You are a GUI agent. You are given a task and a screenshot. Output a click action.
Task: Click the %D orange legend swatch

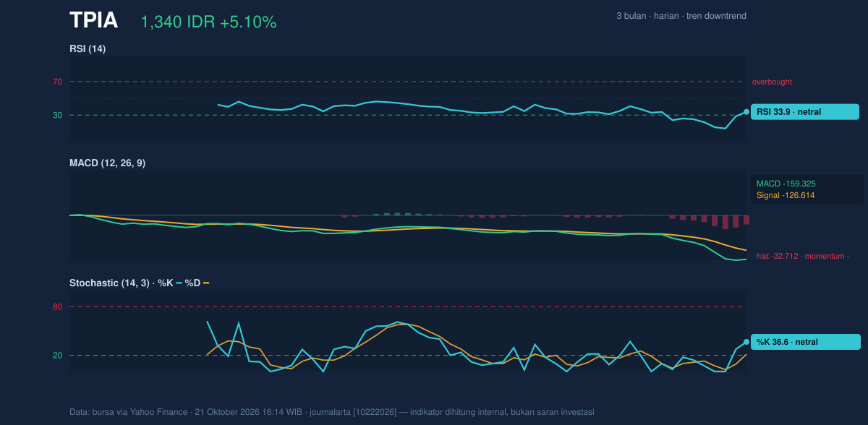coord(206,283)
